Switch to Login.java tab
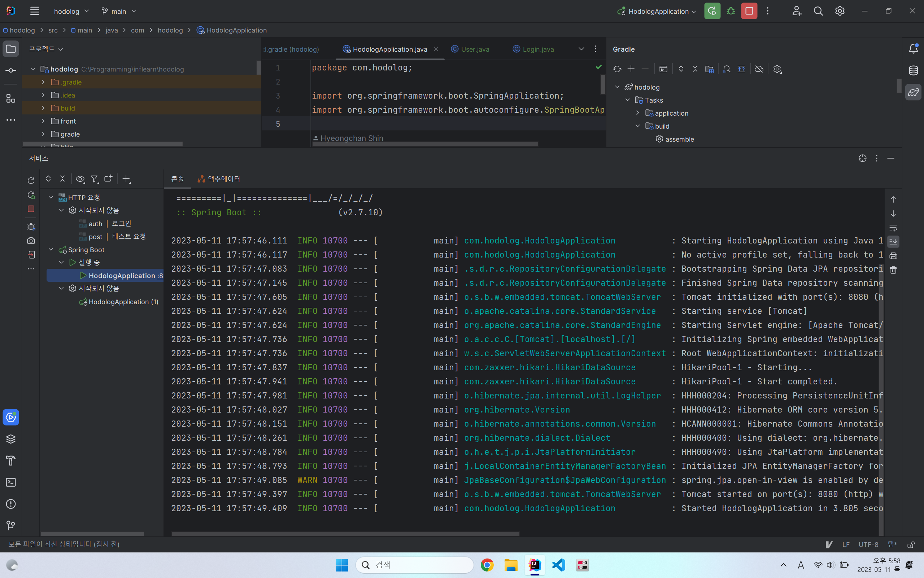Screen dimensions: 924x578 pyautogui.click(x=533, y=49)
